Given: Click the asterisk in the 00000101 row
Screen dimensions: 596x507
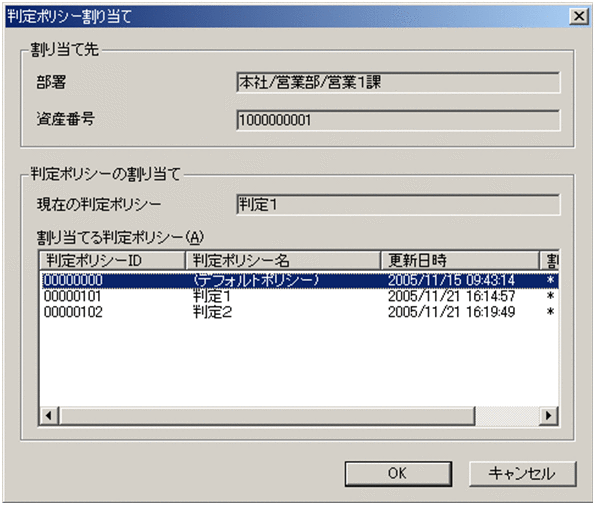Looking at the screenshot, I should tap(550, 296).
